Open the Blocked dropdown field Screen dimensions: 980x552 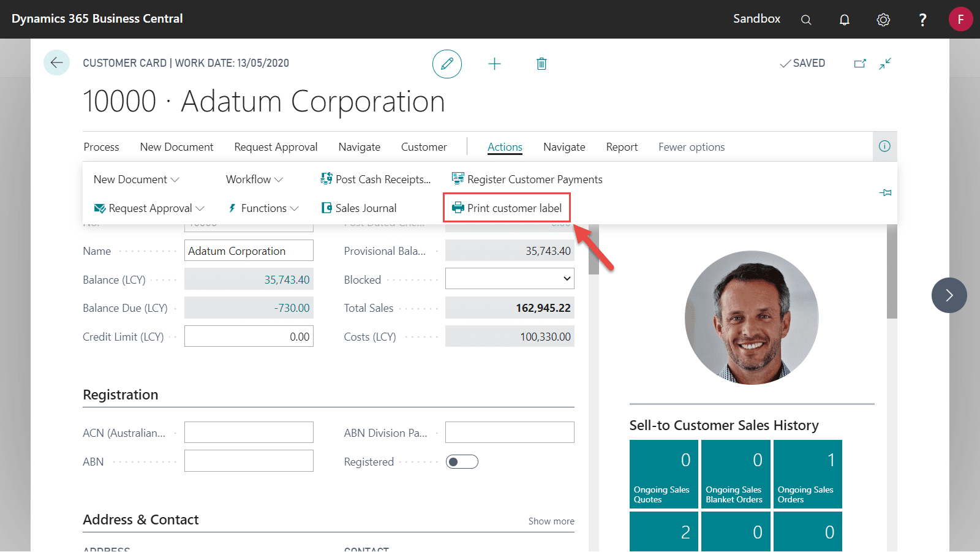click(510, 279)
